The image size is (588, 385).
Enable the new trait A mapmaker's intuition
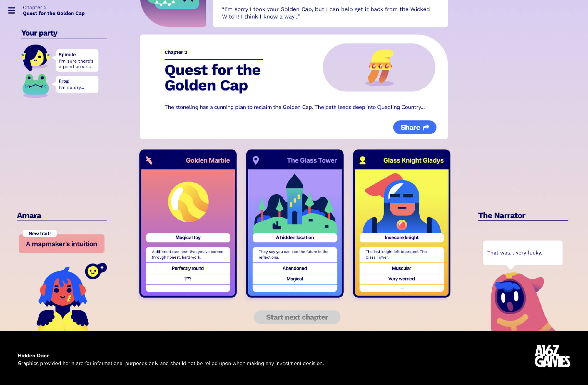[61, 244]
